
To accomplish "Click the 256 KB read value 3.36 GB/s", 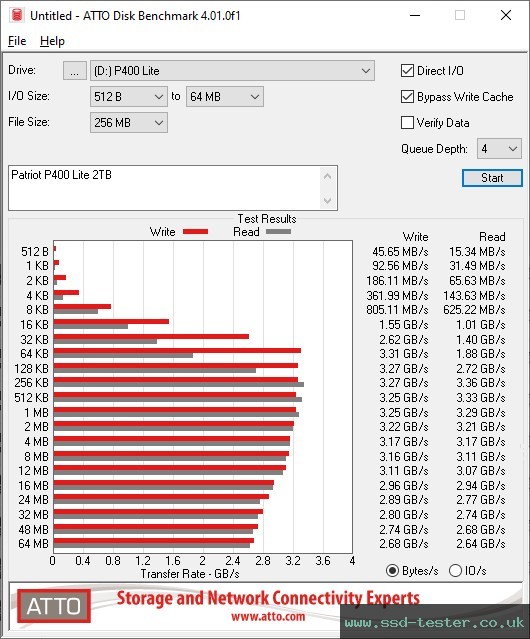I will pyautogui.click(x=481, y=383).
